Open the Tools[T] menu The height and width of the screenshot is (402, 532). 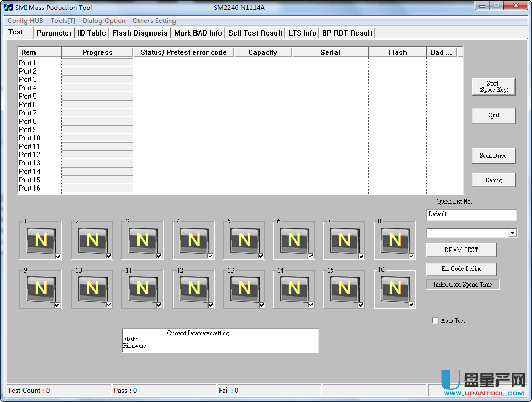click(x=62, y=21)
